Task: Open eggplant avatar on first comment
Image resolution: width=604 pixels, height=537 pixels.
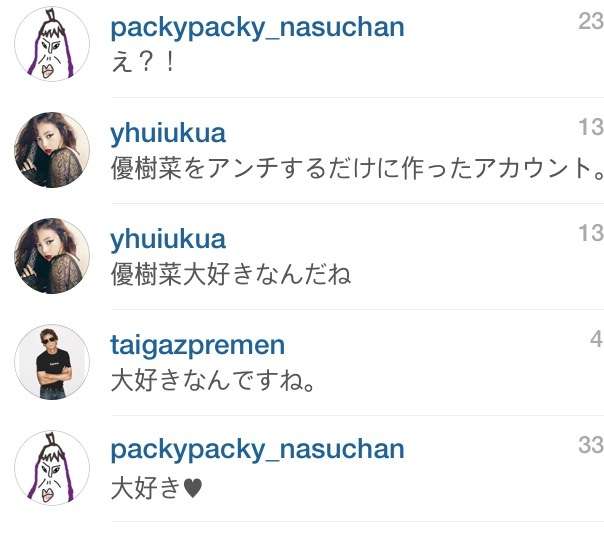Action: (52, 44)
